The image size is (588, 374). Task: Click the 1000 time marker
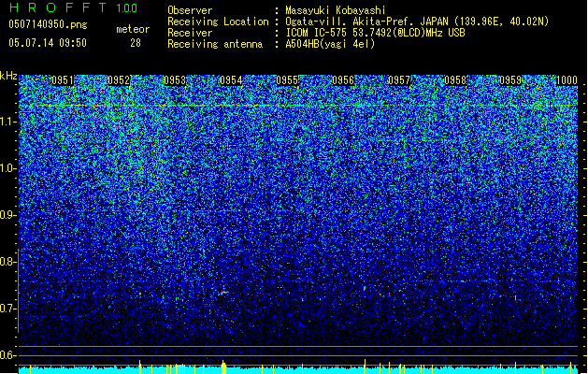[566, 80]
